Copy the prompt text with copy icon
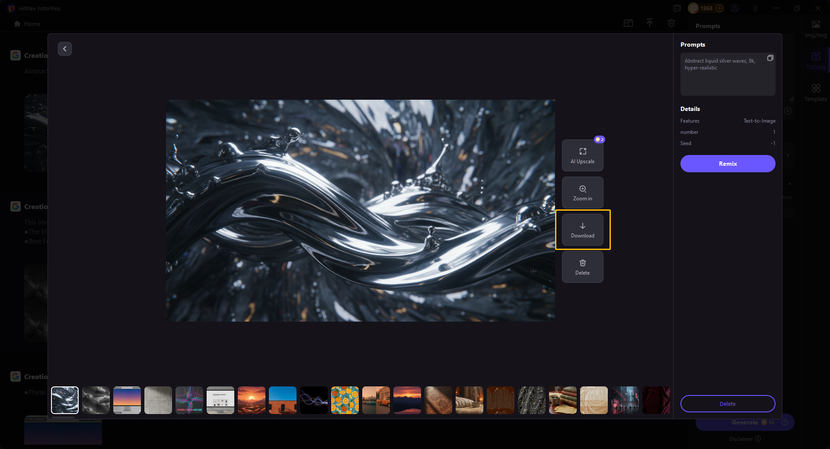This screenshot has width=830, height=449. [x=770, y=59]
